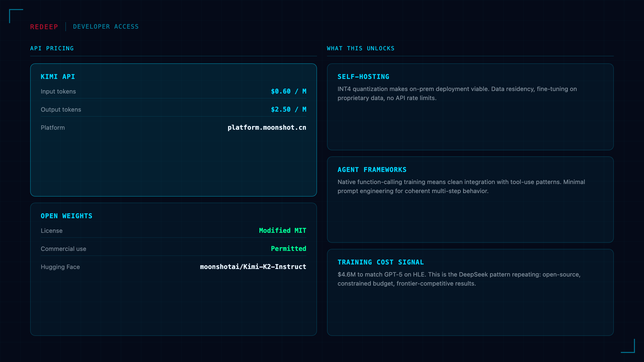Click the Hugging Face row label
Image resolution: width=644 pixels, height=362 pixels.
point(60,267)
